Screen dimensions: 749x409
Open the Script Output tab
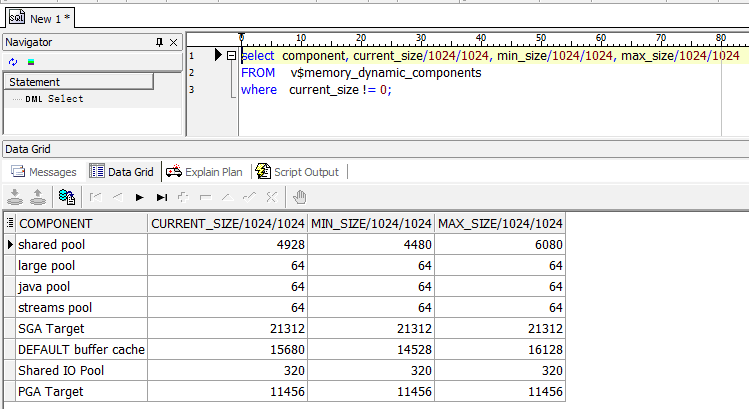[x=297, y=172]
